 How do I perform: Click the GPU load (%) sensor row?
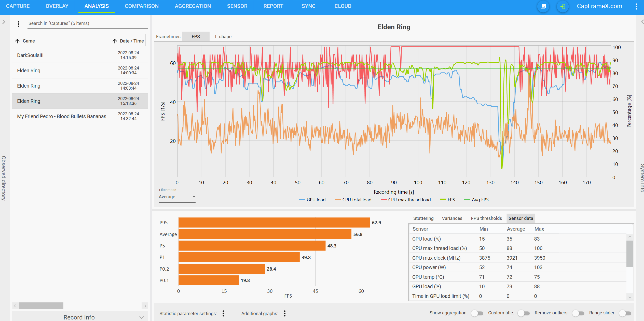[x=518, y=286]
